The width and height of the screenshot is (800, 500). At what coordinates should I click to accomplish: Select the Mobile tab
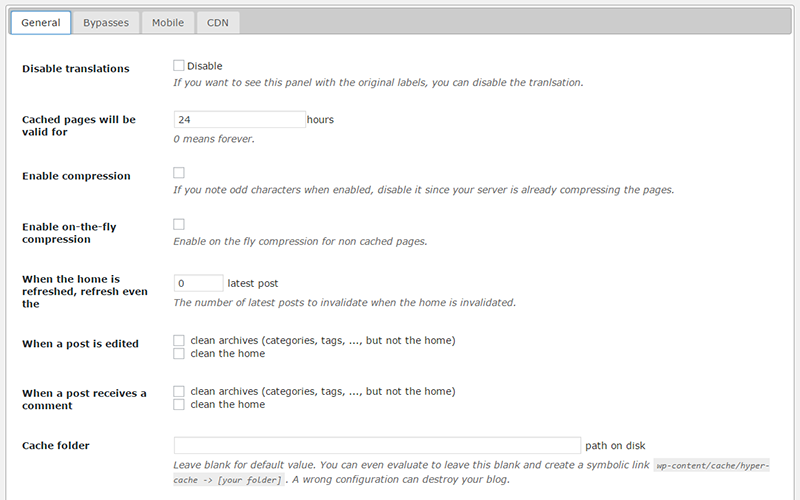[168, 22]
